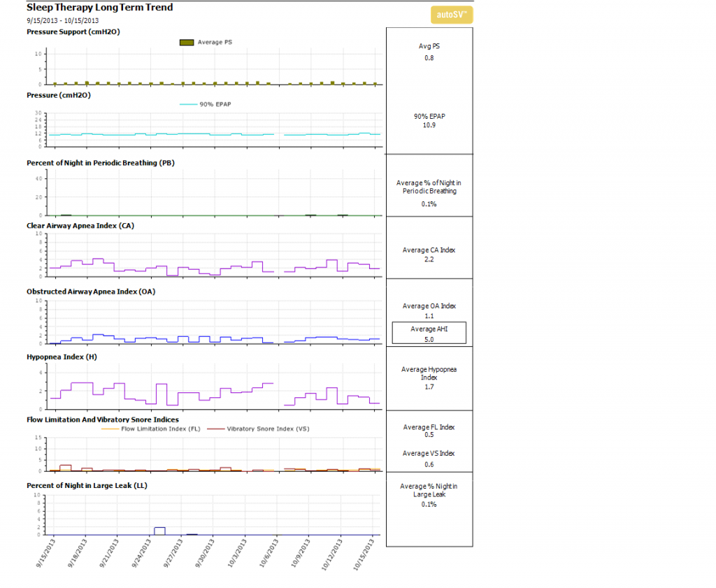Click the 90% EPAP legend line marker

point(189,104)
